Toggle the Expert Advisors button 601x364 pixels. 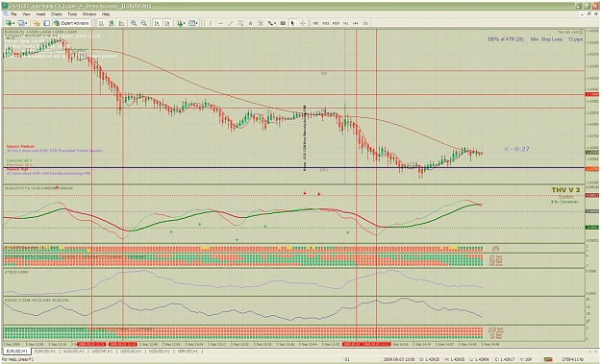click(71, 23)
